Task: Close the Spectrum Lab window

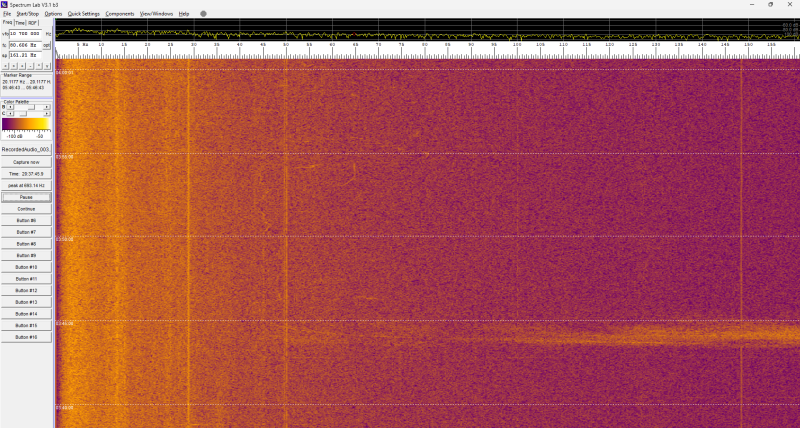Action: (790, 5)
